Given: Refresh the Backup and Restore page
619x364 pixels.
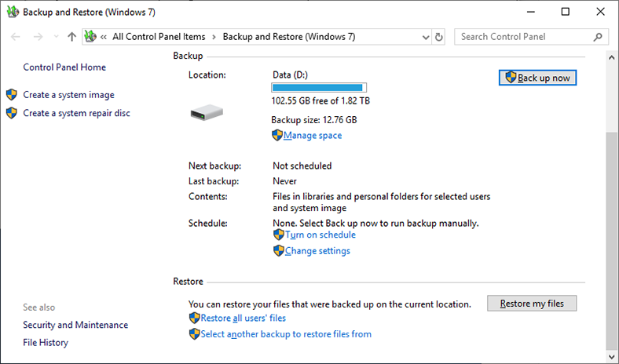Looking at the screenshot, I should [438, 37].
